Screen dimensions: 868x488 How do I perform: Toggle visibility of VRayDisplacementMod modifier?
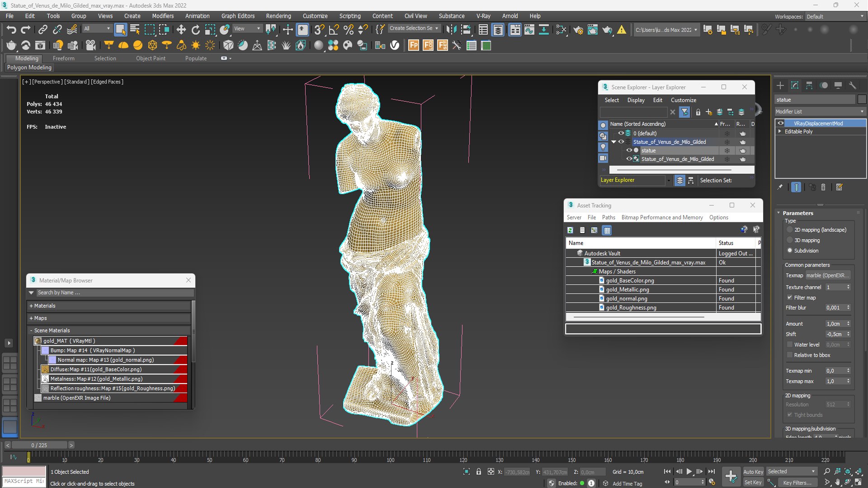pyautogui.click(x=781, y=123)
